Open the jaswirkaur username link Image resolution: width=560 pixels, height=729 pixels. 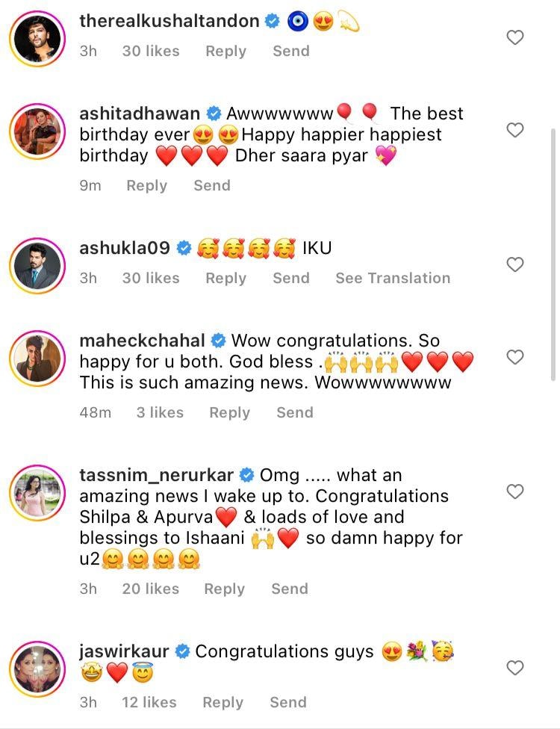(x=125, y=651)
